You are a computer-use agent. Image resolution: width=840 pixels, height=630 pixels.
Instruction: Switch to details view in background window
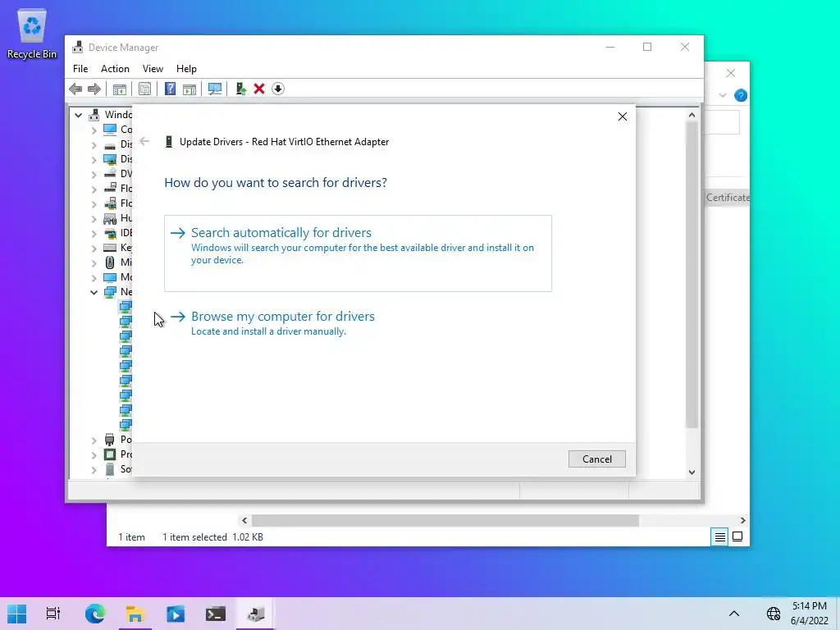click(720, 536)
